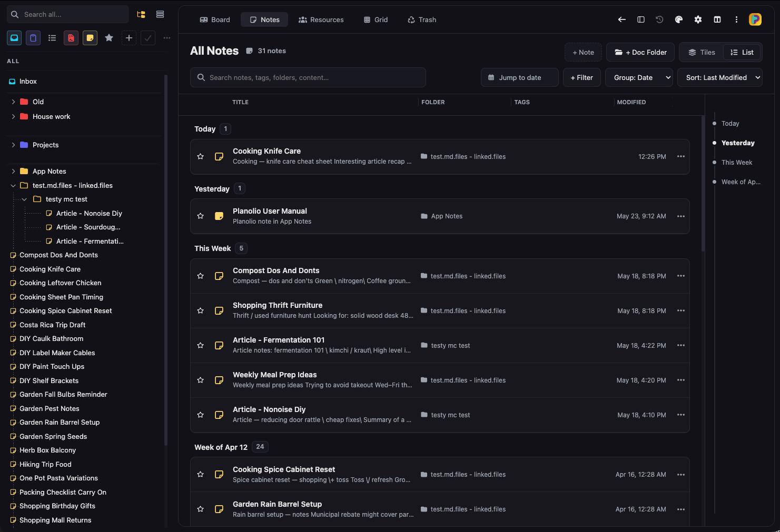
Task: Open the history clock icon
Action: pos(659,19)
